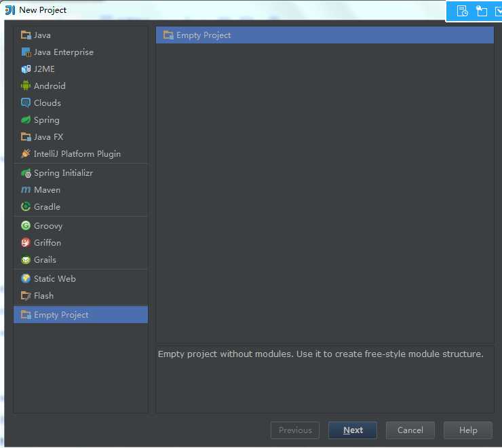Click the Static Web globe icon
The image size is (502, 448).
26,279
